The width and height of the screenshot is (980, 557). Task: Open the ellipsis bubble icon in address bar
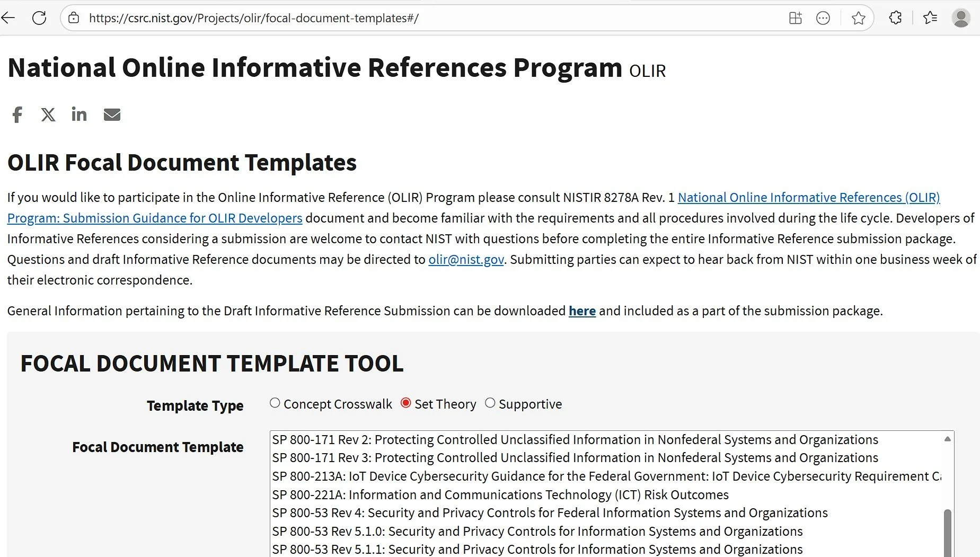pos(823,18)
